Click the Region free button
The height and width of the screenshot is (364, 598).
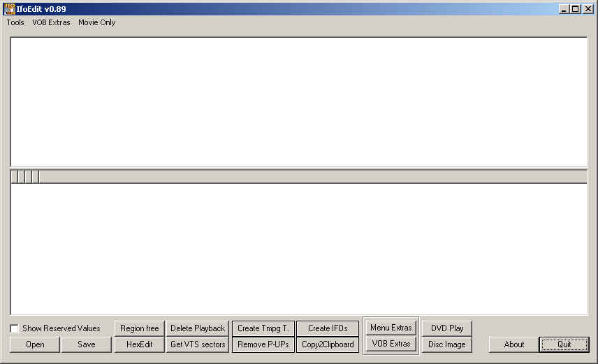click(139, 328)
